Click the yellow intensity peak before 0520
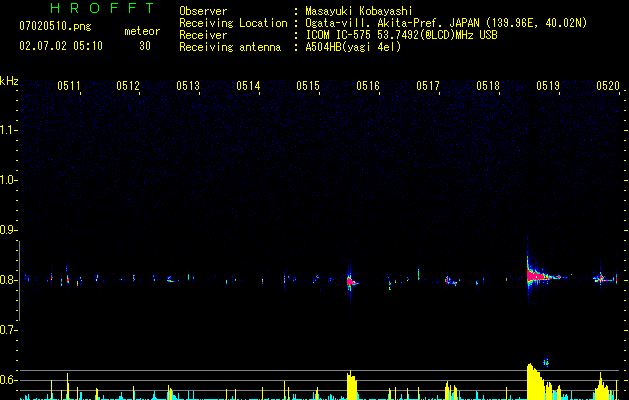 pyautogui.click(x=602, y=387)
